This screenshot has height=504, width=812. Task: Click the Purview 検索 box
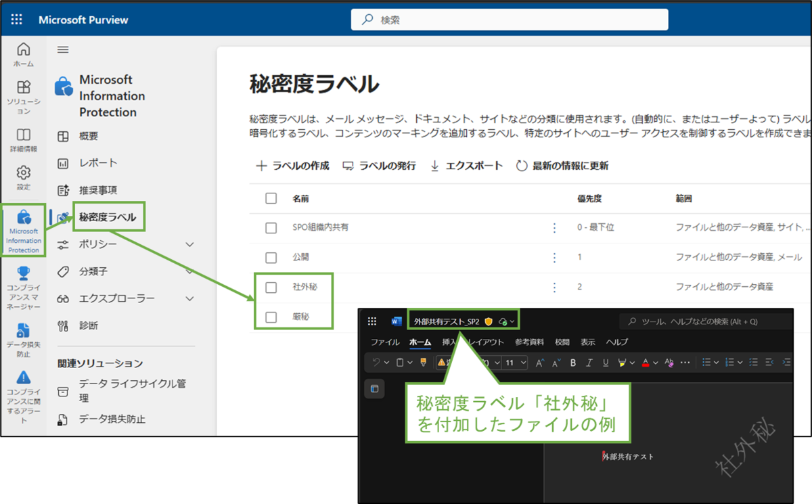(510, 20)
